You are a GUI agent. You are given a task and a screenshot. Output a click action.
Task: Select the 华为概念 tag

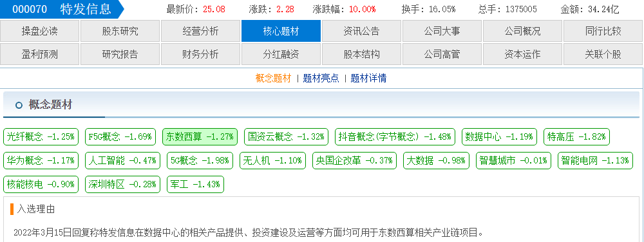click(x=41, y=160)
